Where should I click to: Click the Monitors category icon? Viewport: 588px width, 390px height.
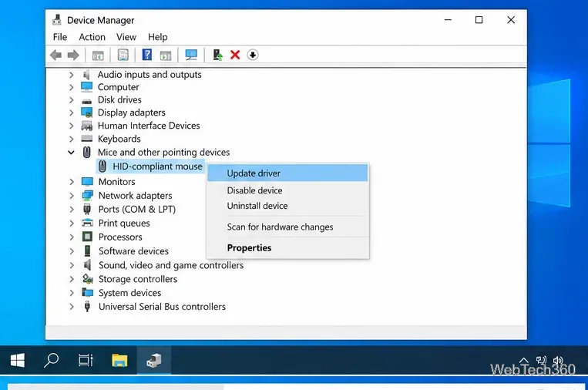pyautogui.click(x=87, y=182)
